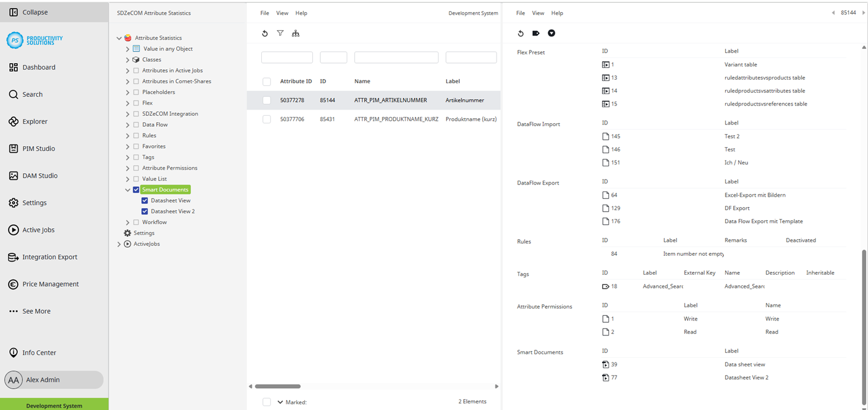
Task: Click the Smart Documents icon for ID 39
Action: tap(606, 364)
